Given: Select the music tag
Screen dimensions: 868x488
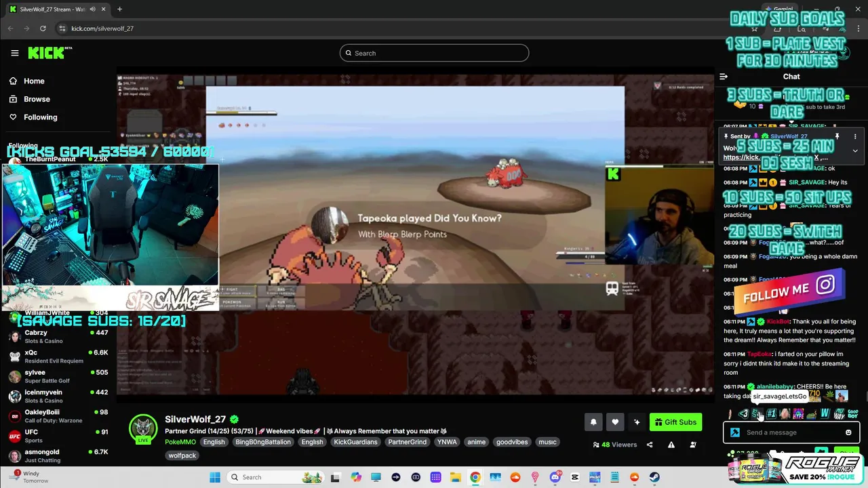Looking at the screenshot, I should 547,442.
